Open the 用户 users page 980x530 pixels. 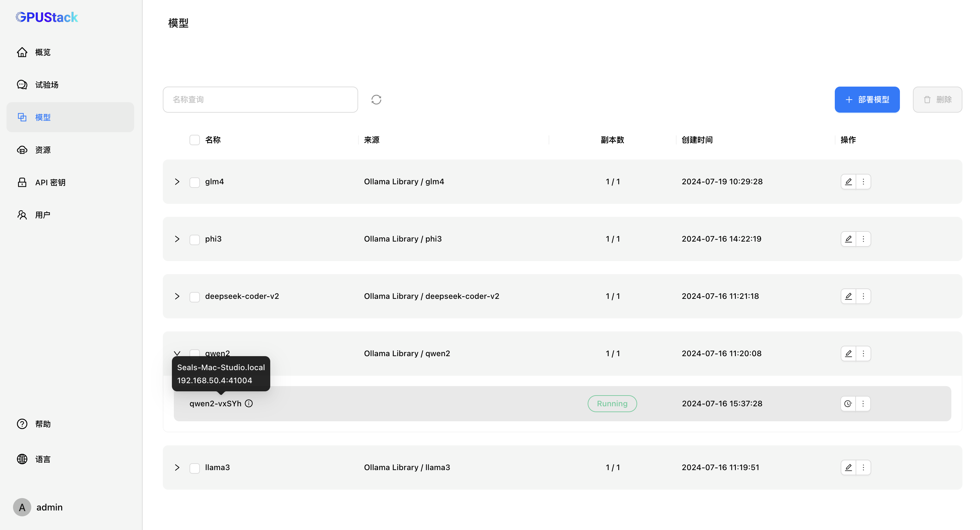click(43, 215)
